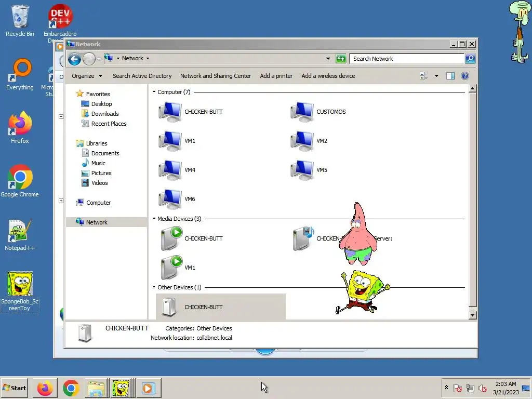Select the VM6 computer
The image size is (532, 399).
tap(177, 199)
